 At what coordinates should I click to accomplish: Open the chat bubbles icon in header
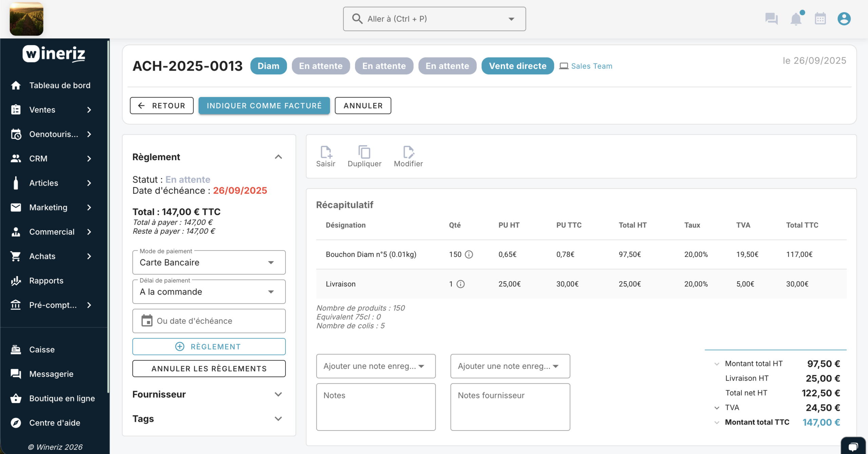point(771,19)
